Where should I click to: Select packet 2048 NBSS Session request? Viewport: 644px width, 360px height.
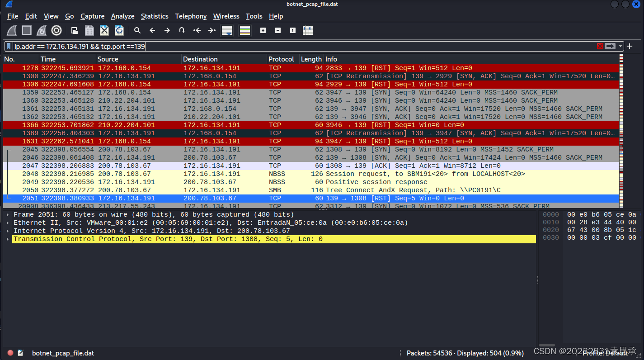click(311, 174)
